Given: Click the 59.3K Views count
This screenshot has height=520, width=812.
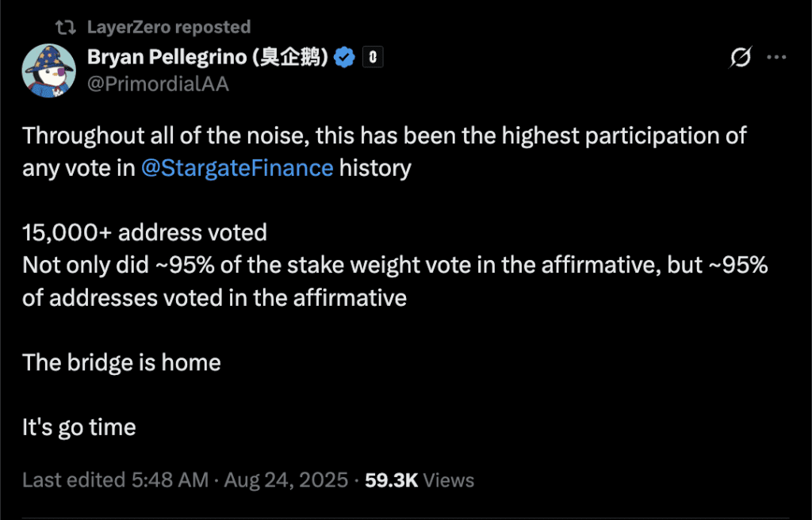Looking at the screenshot, I should [419, 480].
